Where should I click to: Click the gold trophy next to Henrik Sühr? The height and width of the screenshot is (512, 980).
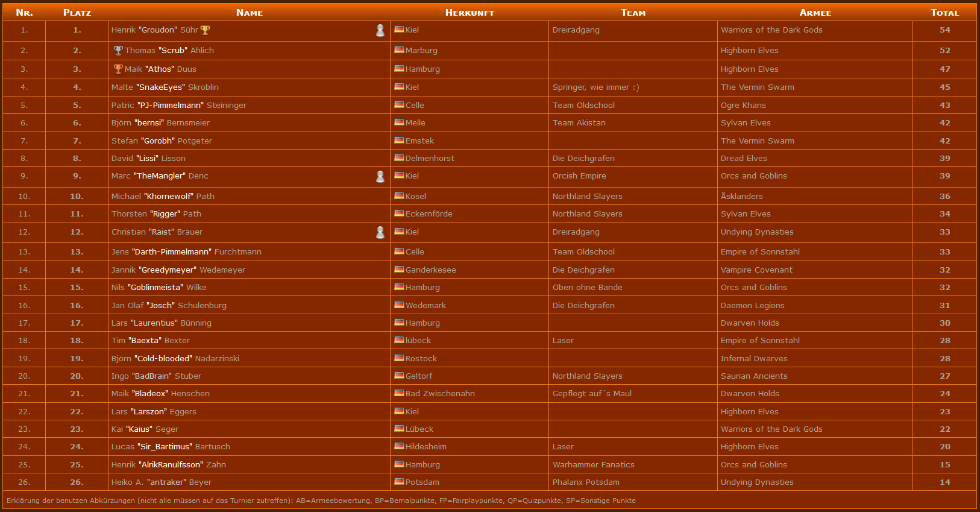click(206, 30)
